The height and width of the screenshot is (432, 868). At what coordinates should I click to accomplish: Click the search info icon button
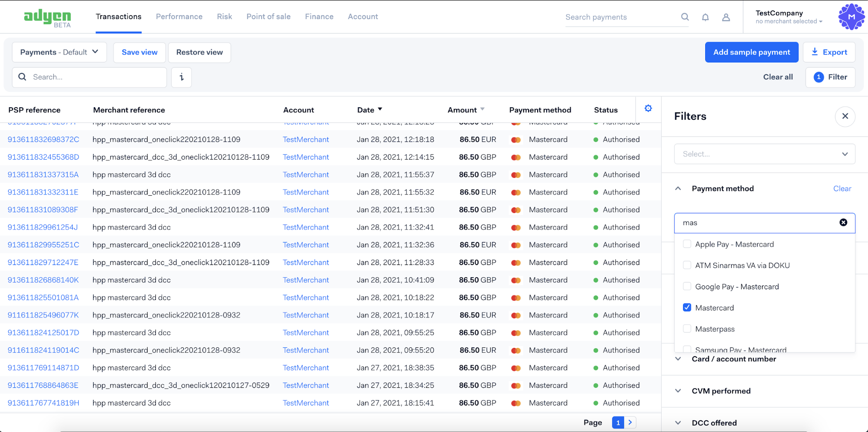[182, 77]
